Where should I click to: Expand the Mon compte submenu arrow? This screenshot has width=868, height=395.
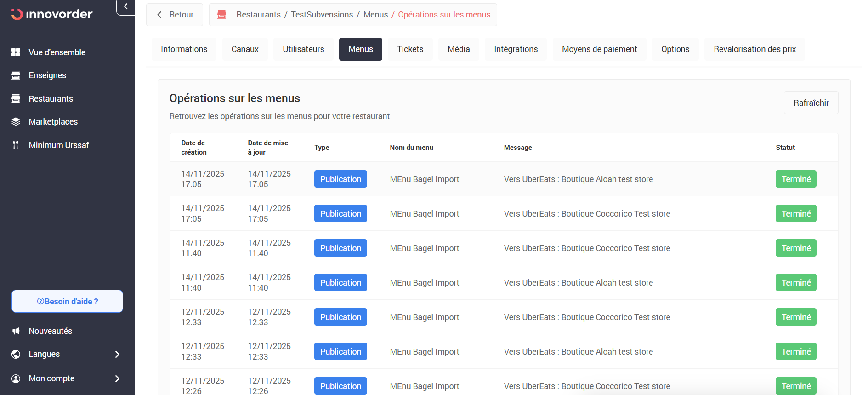coord(117,378)
